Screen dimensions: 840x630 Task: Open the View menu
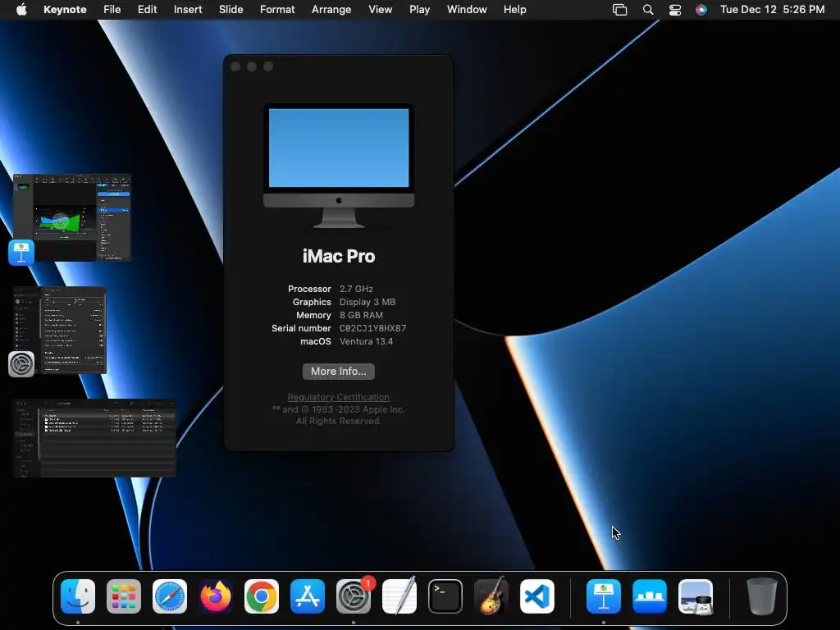[x=380, y=9]
